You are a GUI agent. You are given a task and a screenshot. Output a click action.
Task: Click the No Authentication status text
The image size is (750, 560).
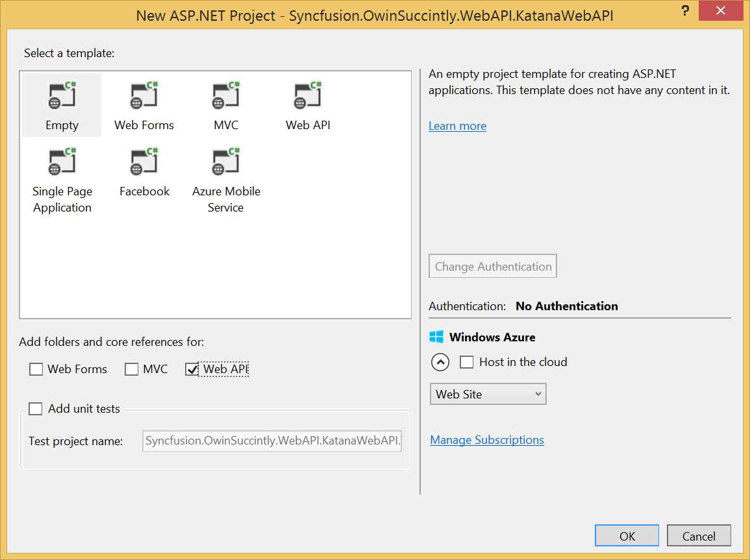(567, 306)
